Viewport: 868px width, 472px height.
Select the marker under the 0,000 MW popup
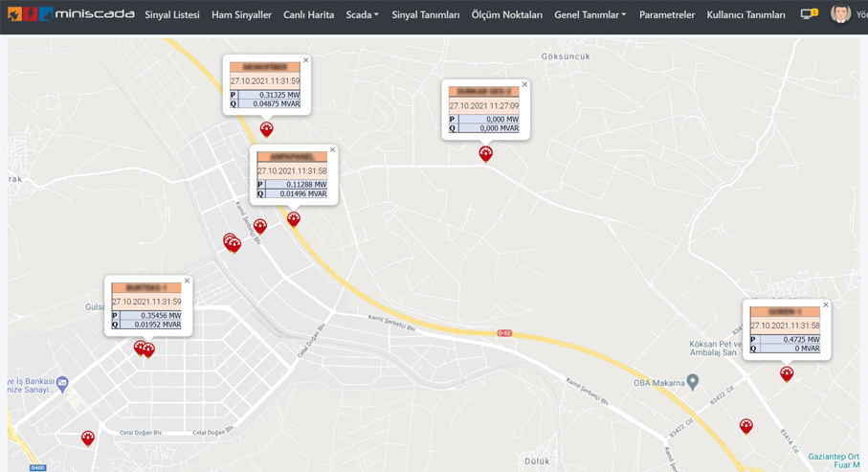486,153
